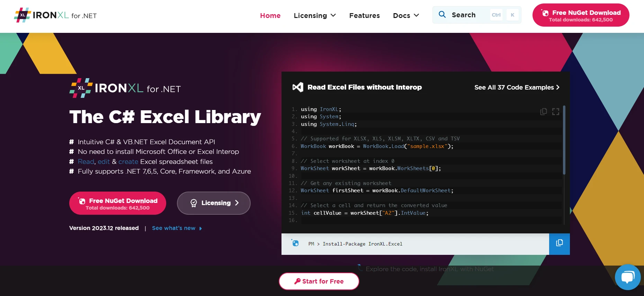Click the NuGet icon in the install bar
The image size is (644, 296).
pos(295,243)
